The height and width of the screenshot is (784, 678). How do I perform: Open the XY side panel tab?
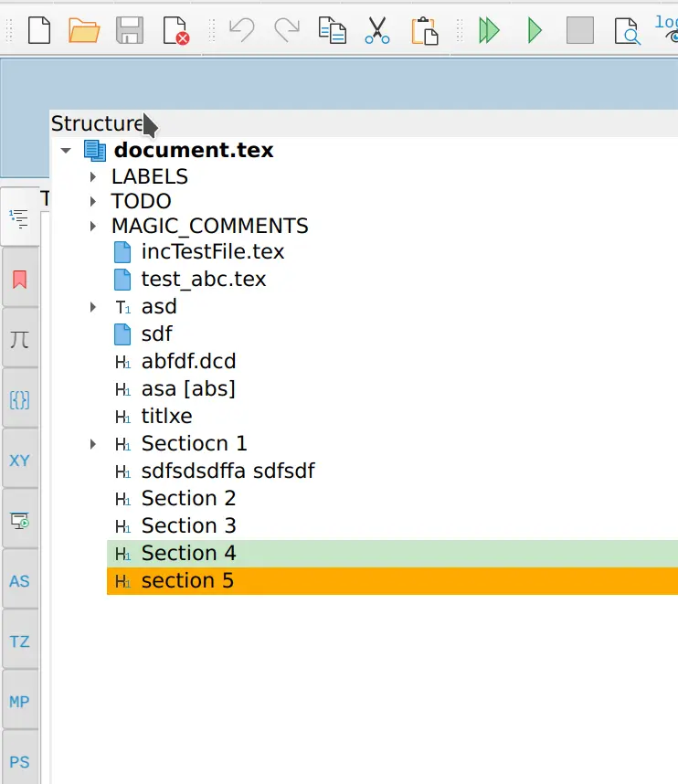point(19,461)
